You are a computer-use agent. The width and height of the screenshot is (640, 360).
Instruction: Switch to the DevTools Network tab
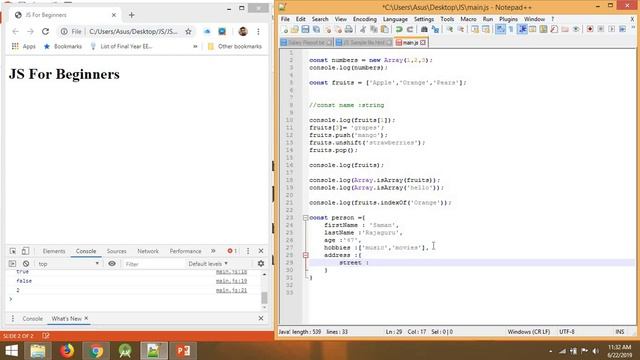(148, 251)
